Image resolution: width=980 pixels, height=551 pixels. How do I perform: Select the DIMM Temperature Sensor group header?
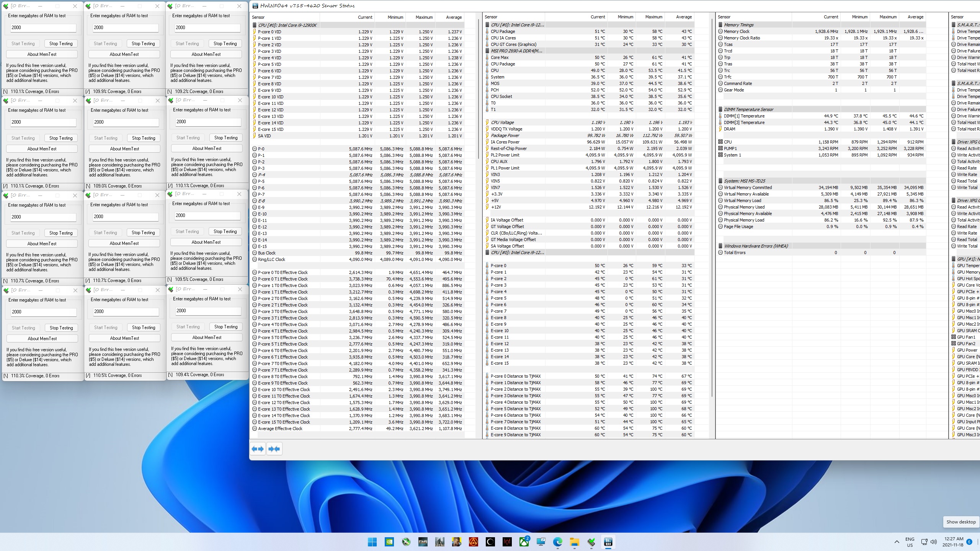748,109
